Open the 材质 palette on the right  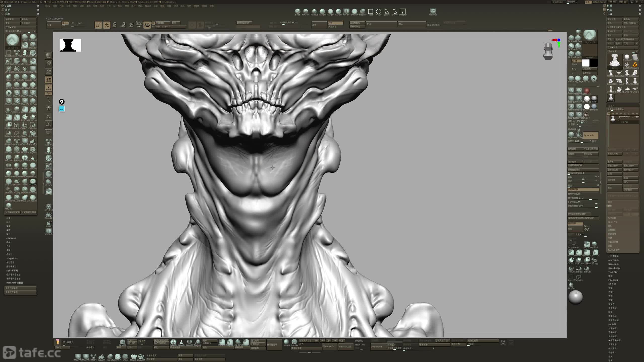tap(609, 6)
